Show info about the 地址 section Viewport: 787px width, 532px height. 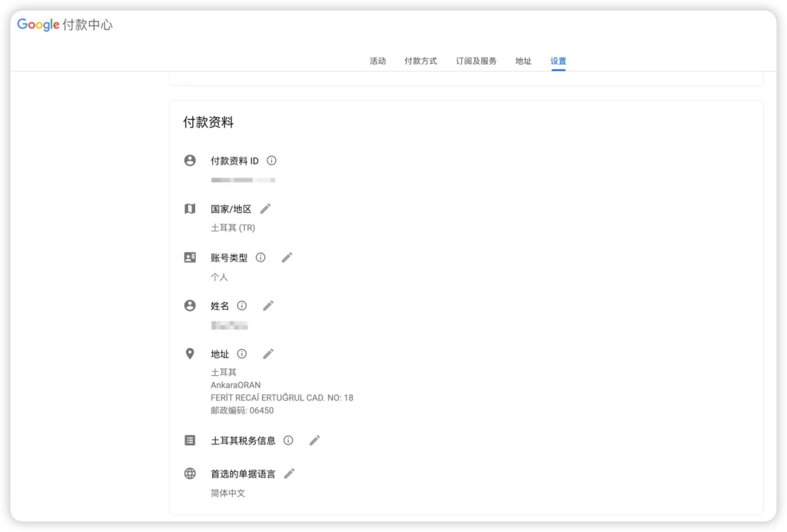click(242, 354)
